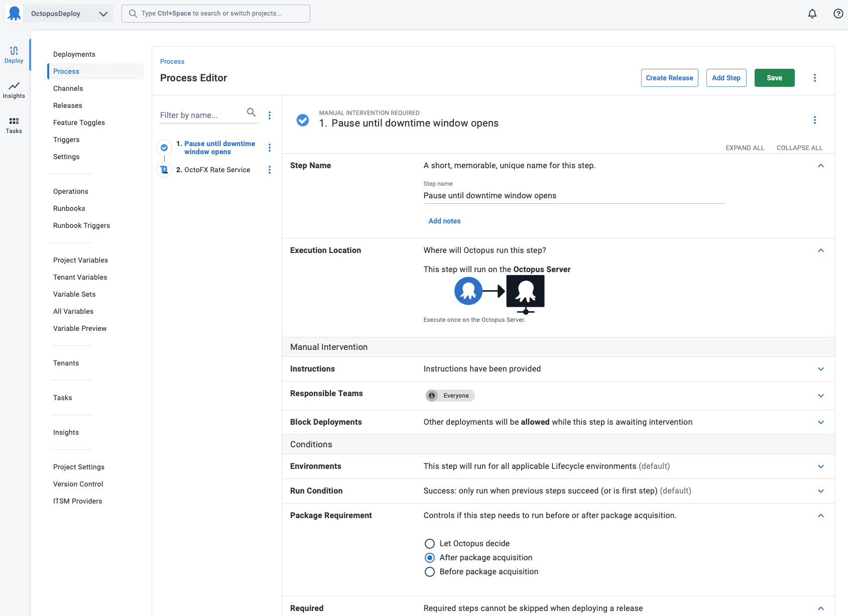Screen dimensions: 848x616
Task: Expand the Block Deployments section
Action: click(821, 422)
